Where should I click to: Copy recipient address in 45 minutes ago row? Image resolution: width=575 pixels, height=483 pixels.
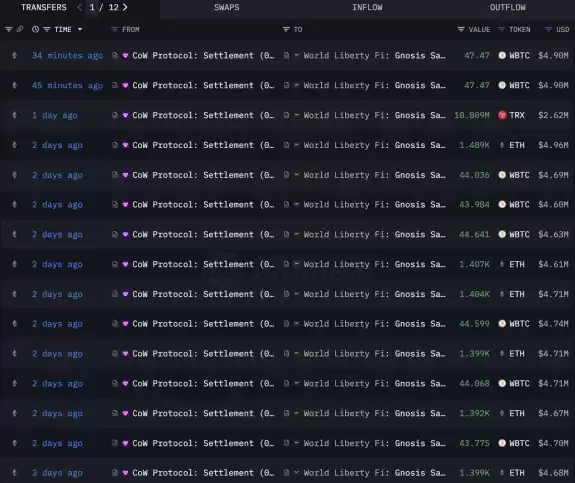[x=286, y=85]
